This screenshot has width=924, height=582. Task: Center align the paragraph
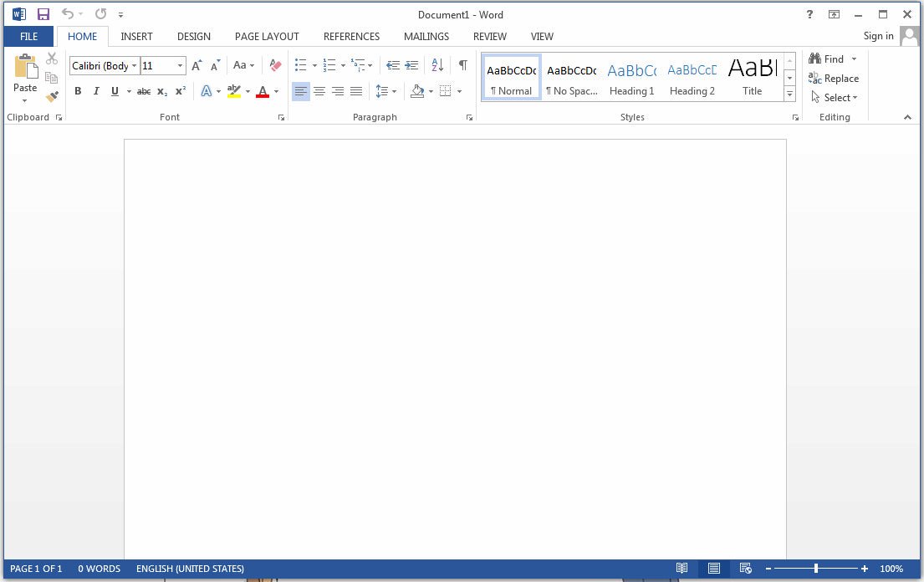tap(319, 91)
